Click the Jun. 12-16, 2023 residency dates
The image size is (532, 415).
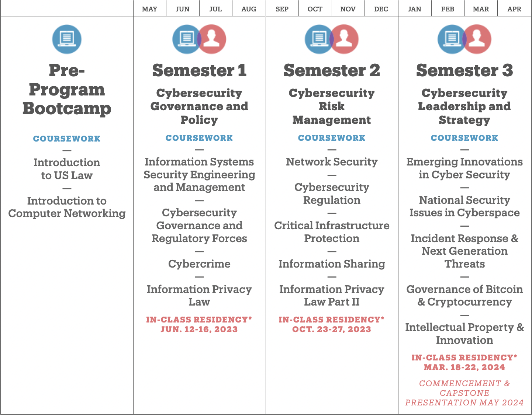(199, 329)
